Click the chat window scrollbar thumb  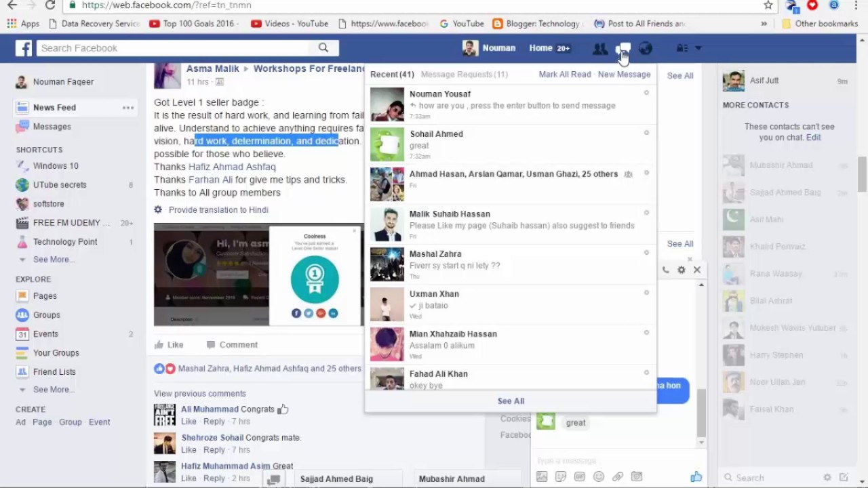click(701, 413)
